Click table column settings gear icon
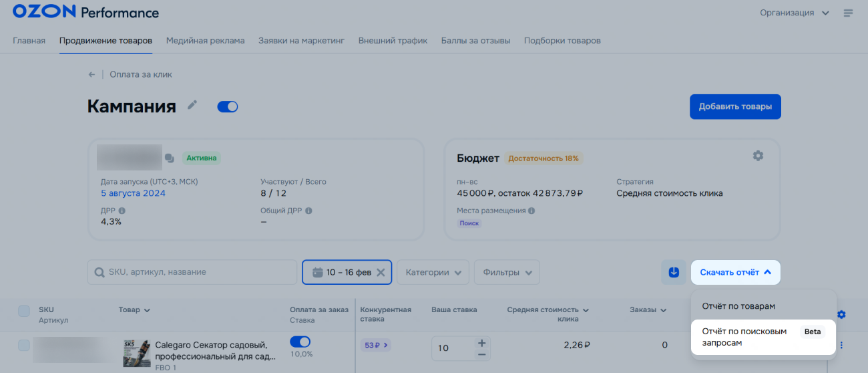Screen dimensions: 868x373 tap(841, 315)
